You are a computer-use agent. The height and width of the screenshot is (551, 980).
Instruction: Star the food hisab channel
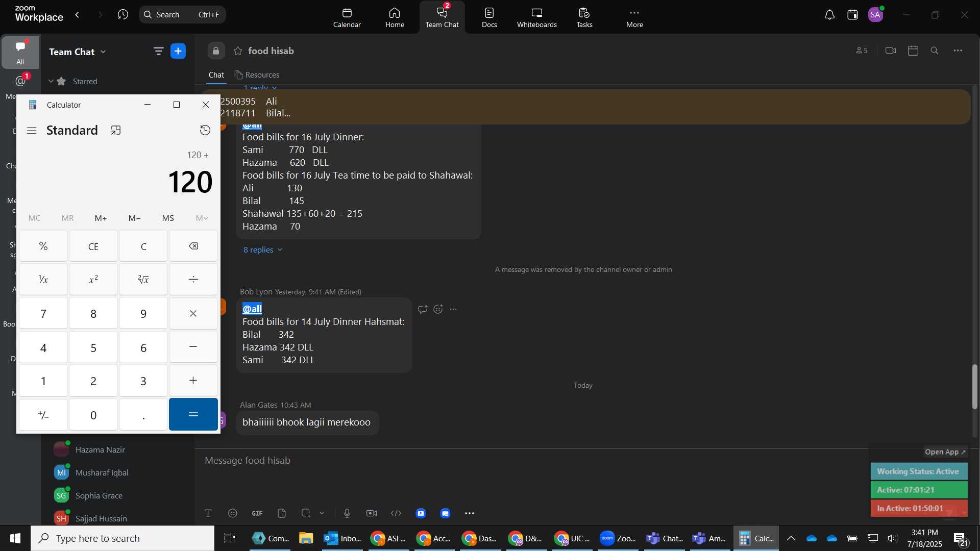click(238, 51)
